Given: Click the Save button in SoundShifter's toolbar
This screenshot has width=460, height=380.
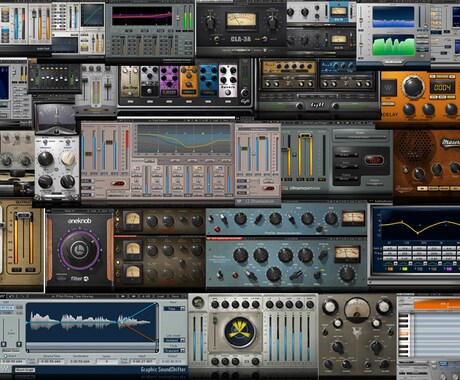Looking at the screenshot, I should coord(175,296).
